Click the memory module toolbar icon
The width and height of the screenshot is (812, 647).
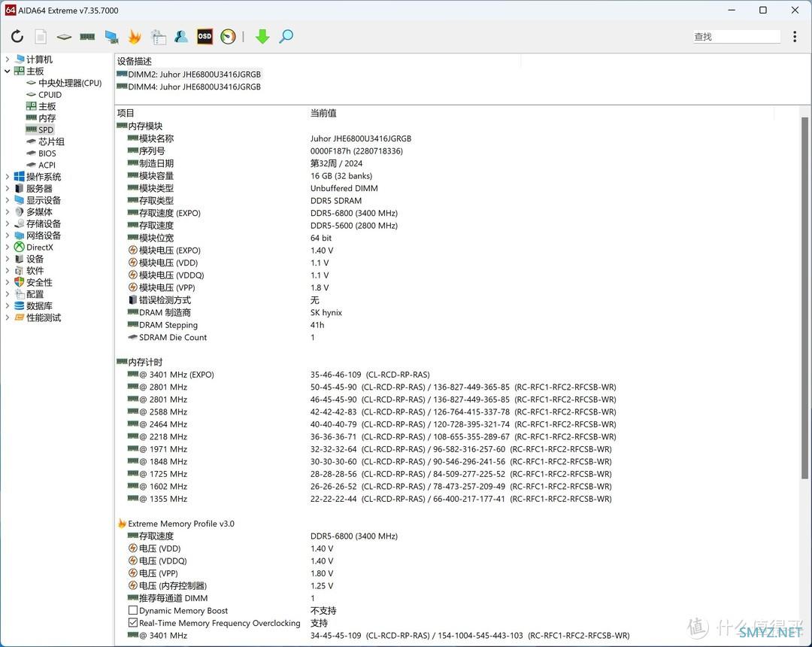tap(87, 36)
